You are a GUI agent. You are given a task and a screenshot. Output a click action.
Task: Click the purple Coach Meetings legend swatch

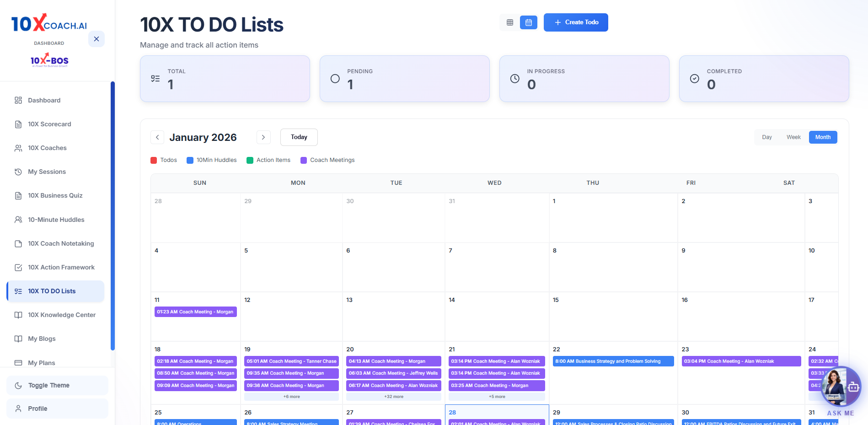[x=304, y=160]
